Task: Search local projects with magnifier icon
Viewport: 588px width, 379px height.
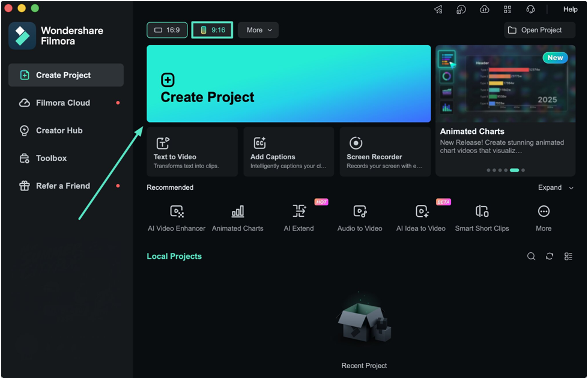Action: click(x=531, y=256)
